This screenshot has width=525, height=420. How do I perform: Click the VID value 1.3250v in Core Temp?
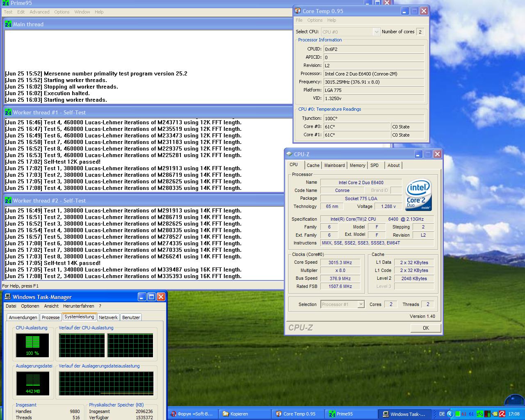(374, 98)
